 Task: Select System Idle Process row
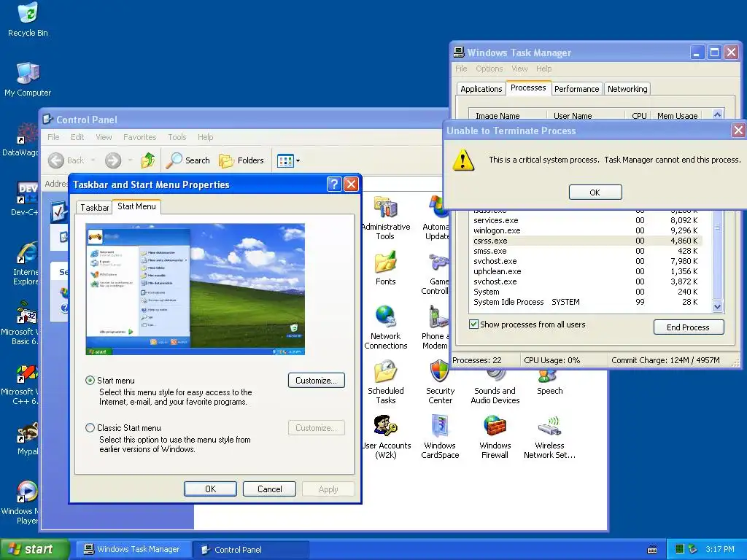(586, 302)
